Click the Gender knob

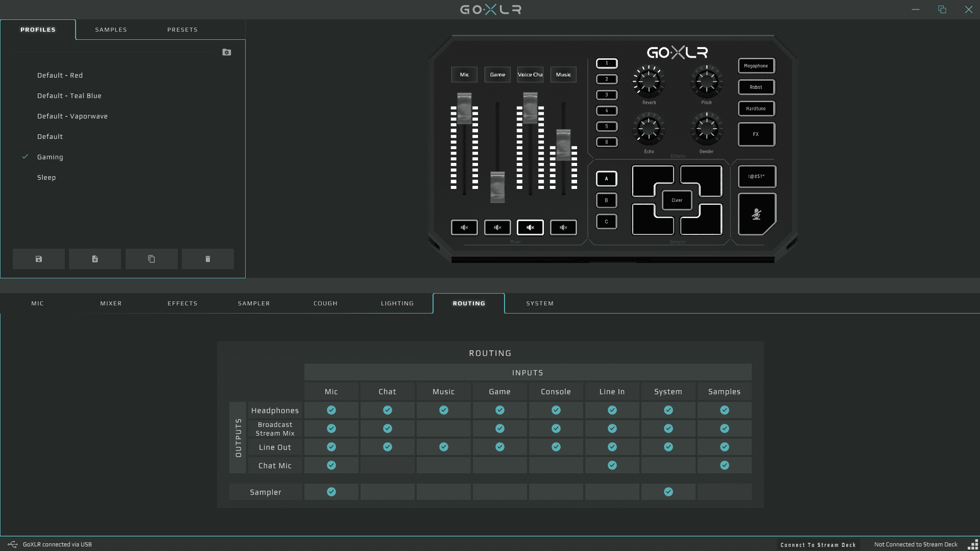(707, 129)
